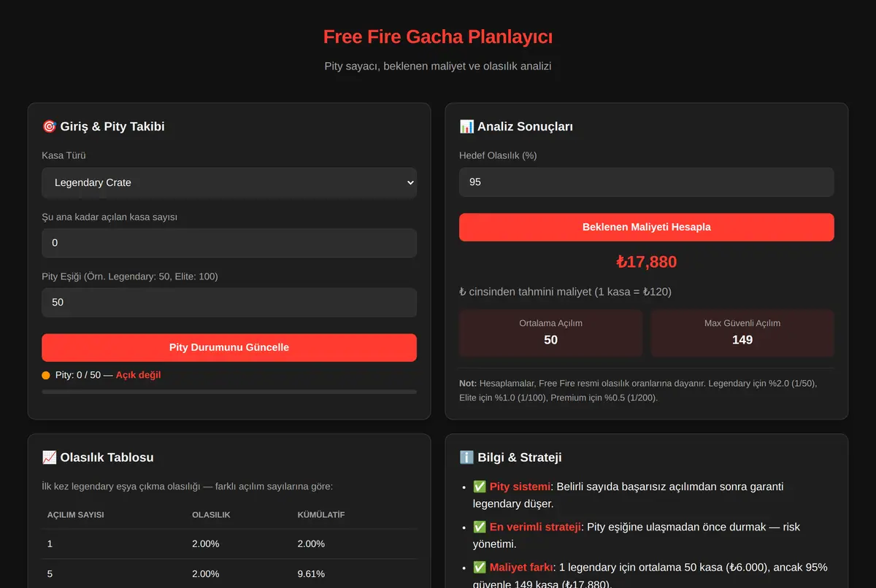The height and width of the screenshot is (588, 876).
Task: Click the 9.61% cumulative cell
Action: [311, 573]
